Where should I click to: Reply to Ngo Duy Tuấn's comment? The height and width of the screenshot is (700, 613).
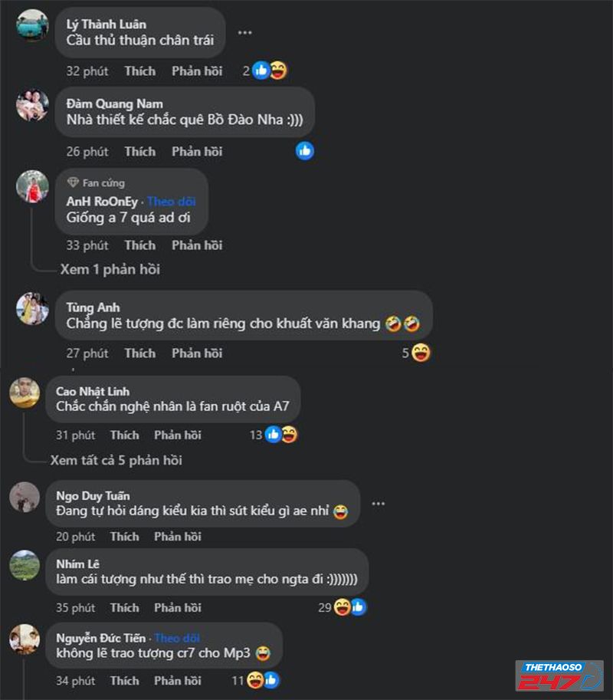click(177, 537)
